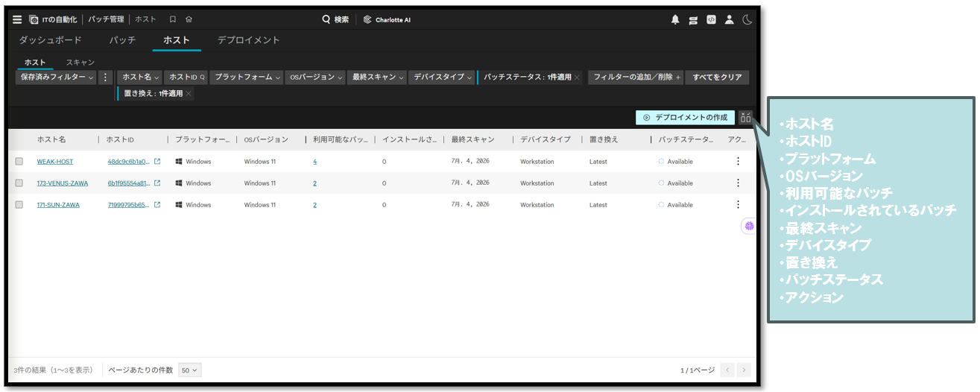Open the external link icon for host ID 48dc9c6b1a0

coord(157,162)
